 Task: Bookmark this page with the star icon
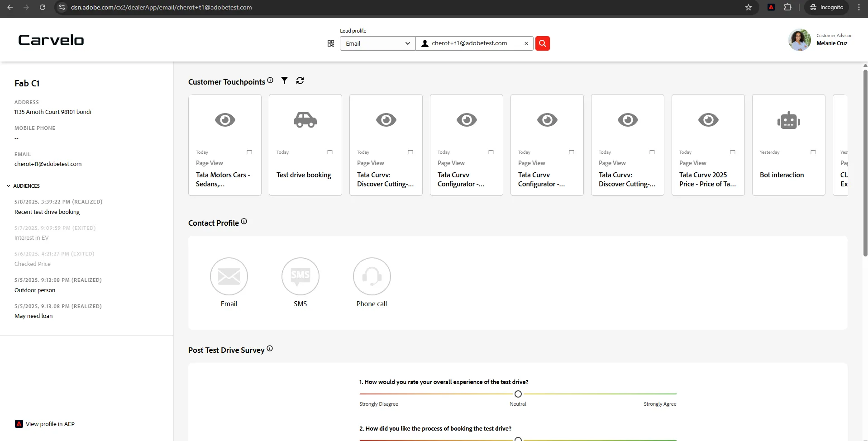pyautogui.click(x=749, y=7)
